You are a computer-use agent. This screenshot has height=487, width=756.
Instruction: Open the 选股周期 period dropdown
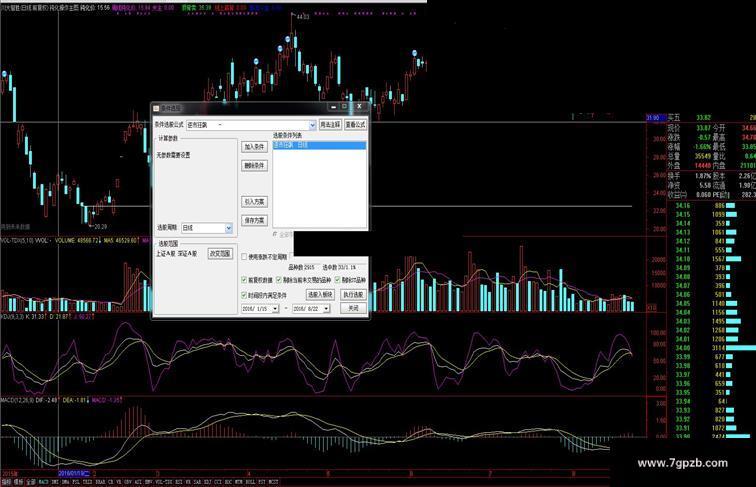[x=229, y=228]
